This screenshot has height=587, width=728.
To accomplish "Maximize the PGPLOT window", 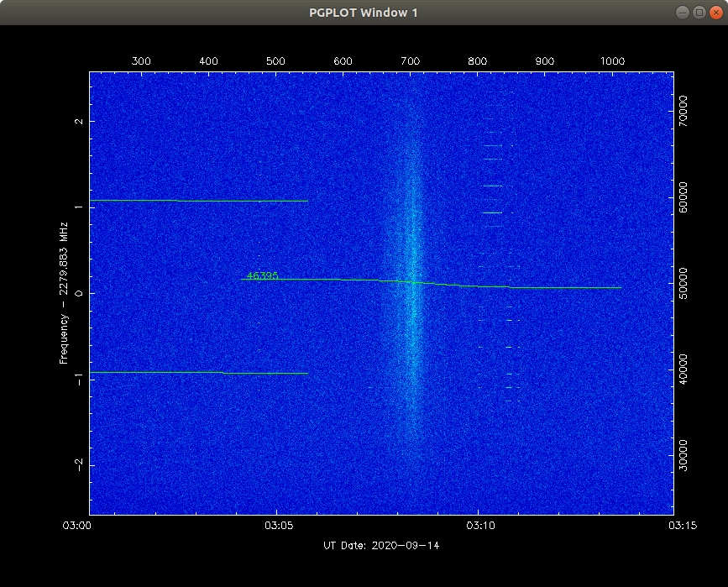I will coord(699,12).
